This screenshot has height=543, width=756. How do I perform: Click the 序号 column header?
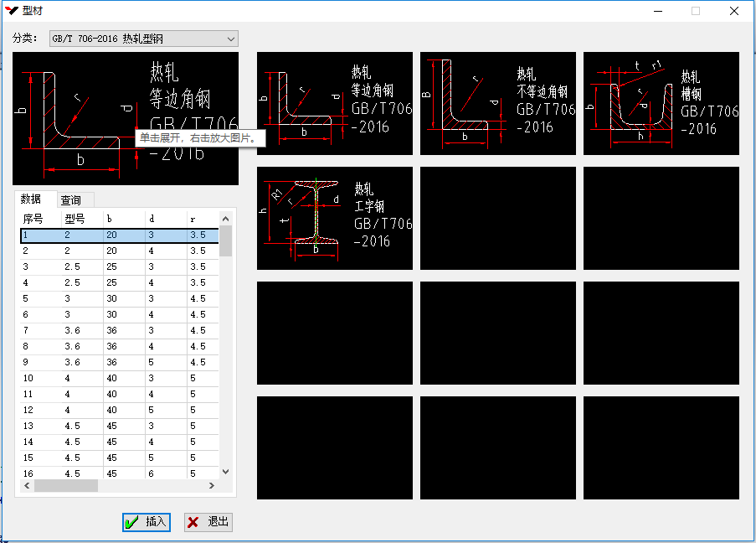tap(38, 220)
